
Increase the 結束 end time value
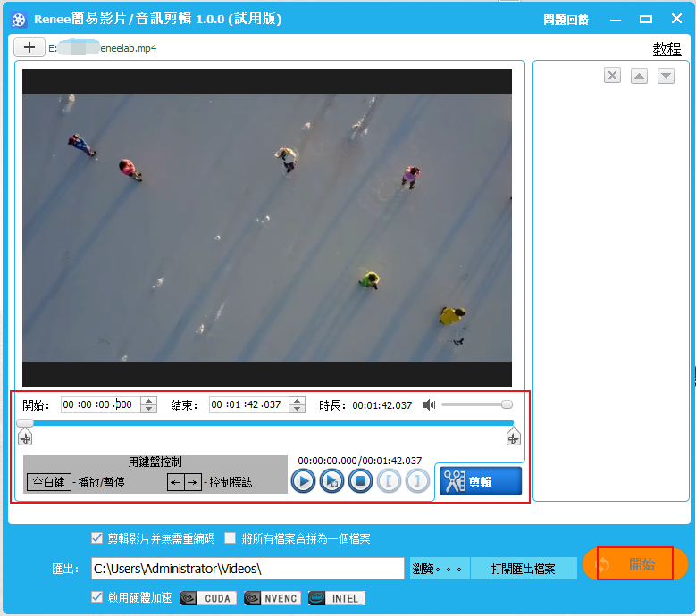pos(298,401)
